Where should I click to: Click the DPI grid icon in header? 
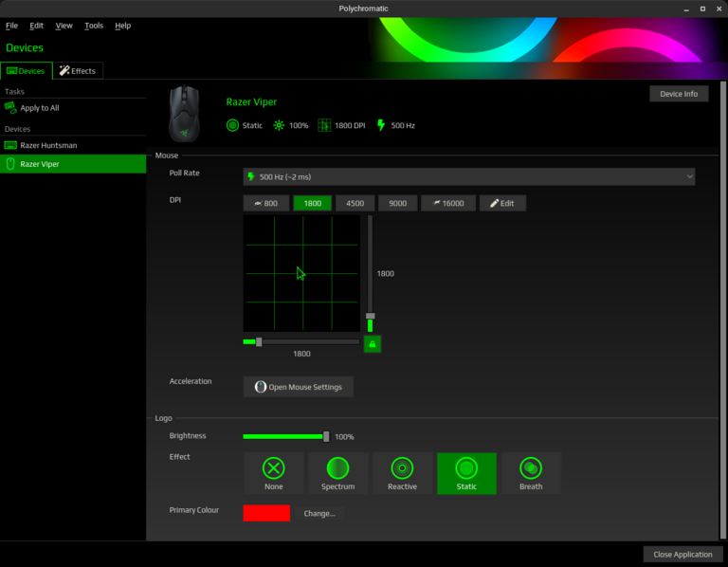point(324,125)
